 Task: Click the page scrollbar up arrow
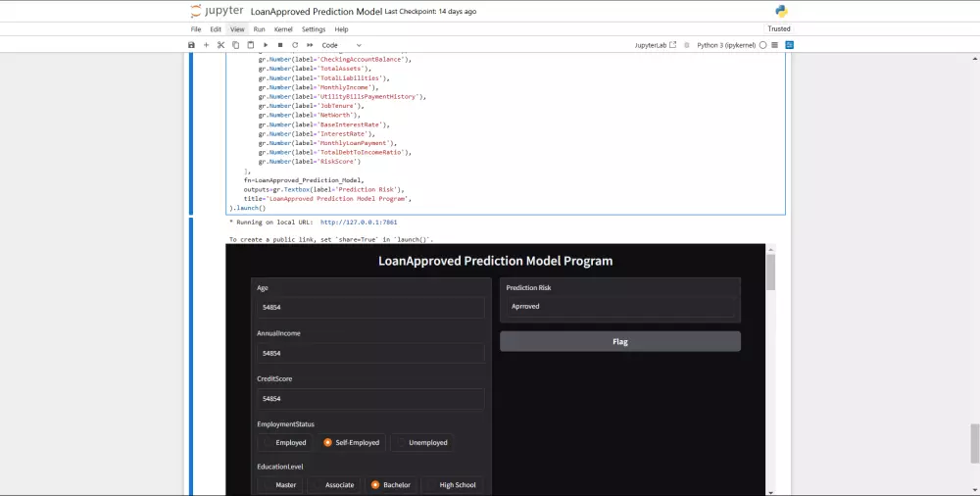pyautogui.click(x=974, y=58)
